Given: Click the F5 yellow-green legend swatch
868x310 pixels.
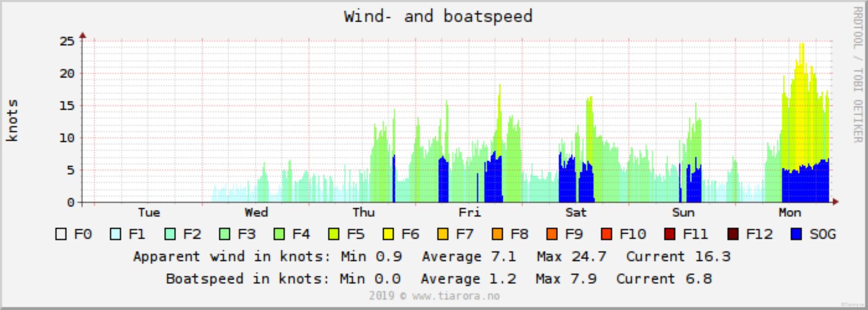Looking at the screenshot, I should pyautogui.click(x=334, y=234).
